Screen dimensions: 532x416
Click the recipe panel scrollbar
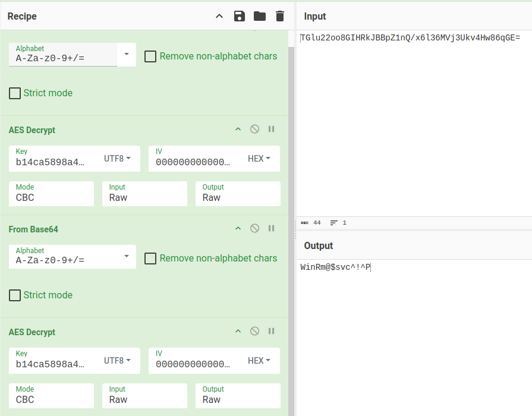point(291,178)
